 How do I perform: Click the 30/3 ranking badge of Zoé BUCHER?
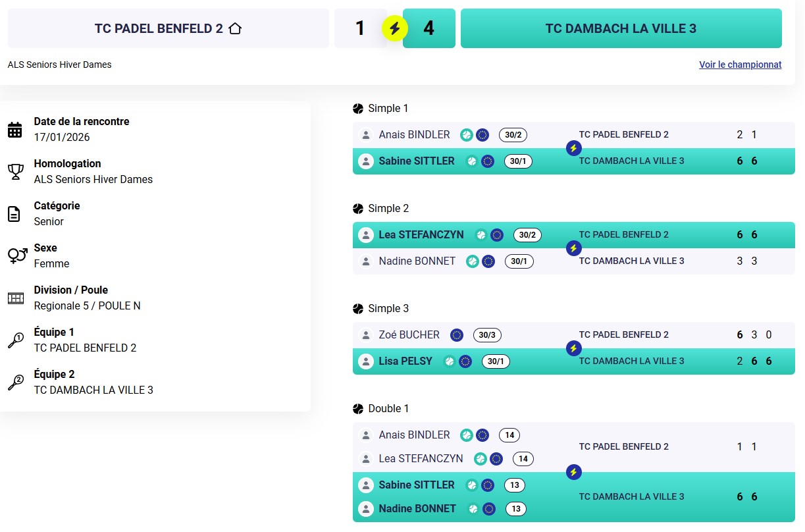[x=487, y=335]
